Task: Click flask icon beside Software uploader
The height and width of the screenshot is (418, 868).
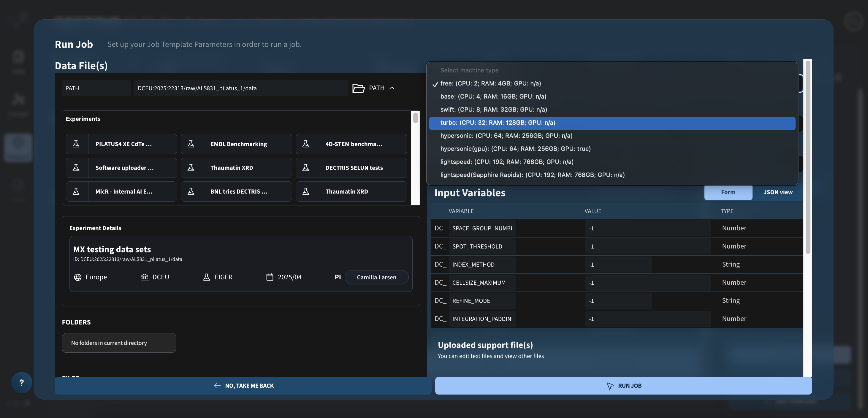Action: click(76, 167)
